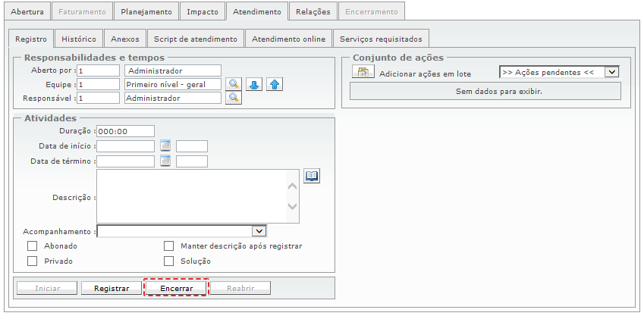Select the Atendimento tab

(x=257, y=12)
